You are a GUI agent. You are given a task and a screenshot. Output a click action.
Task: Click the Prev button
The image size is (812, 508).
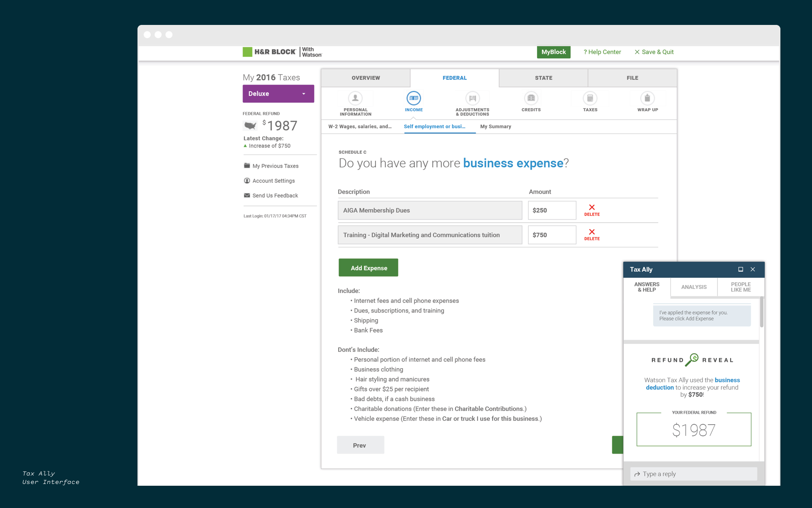point(360,445)
